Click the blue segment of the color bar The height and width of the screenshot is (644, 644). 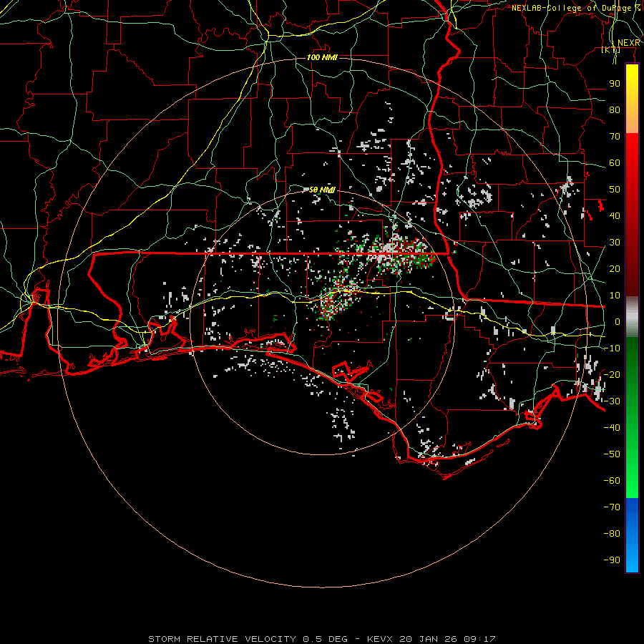(x=632, y=535)
